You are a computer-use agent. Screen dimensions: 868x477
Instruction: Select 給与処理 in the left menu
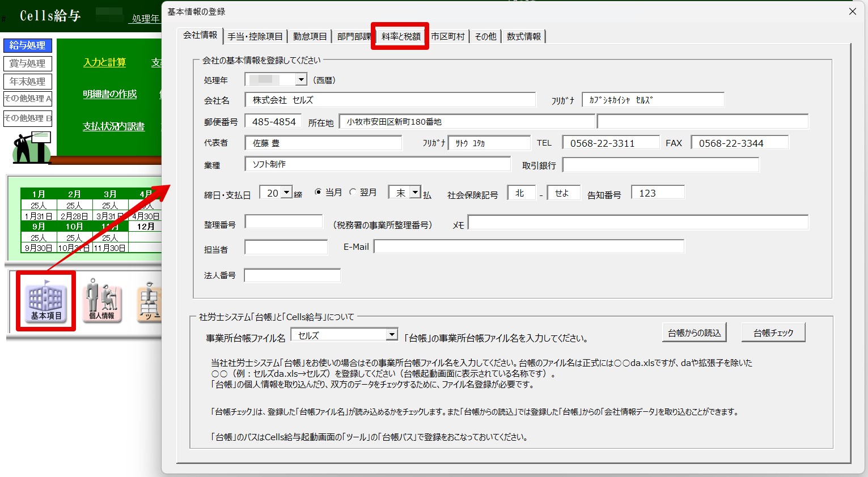click(28, 45)
